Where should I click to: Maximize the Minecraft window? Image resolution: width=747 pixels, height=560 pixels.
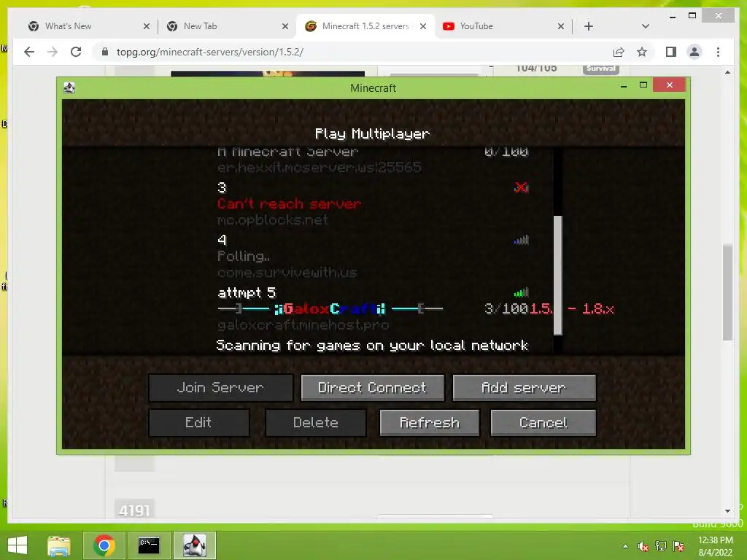click(643, 85)
